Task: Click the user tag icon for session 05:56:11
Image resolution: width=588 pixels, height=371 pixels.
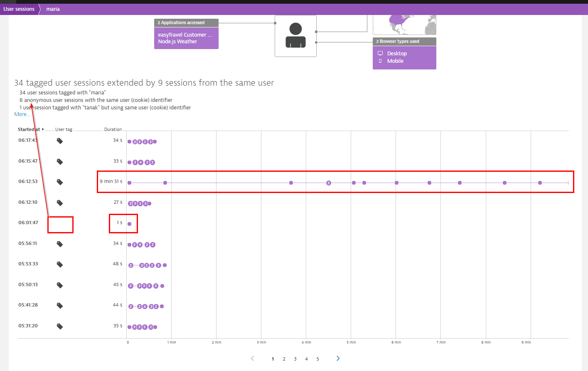Action: 60,244
